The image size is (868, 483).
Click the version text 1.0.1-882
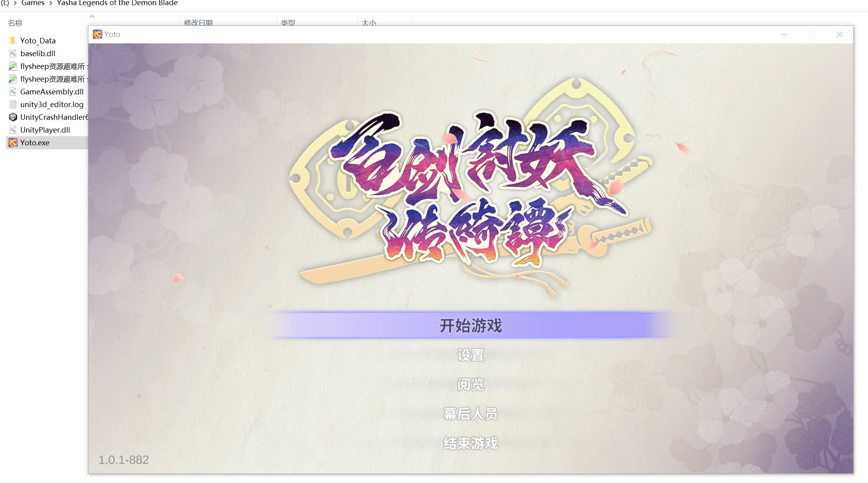click(x=123, y=460)
